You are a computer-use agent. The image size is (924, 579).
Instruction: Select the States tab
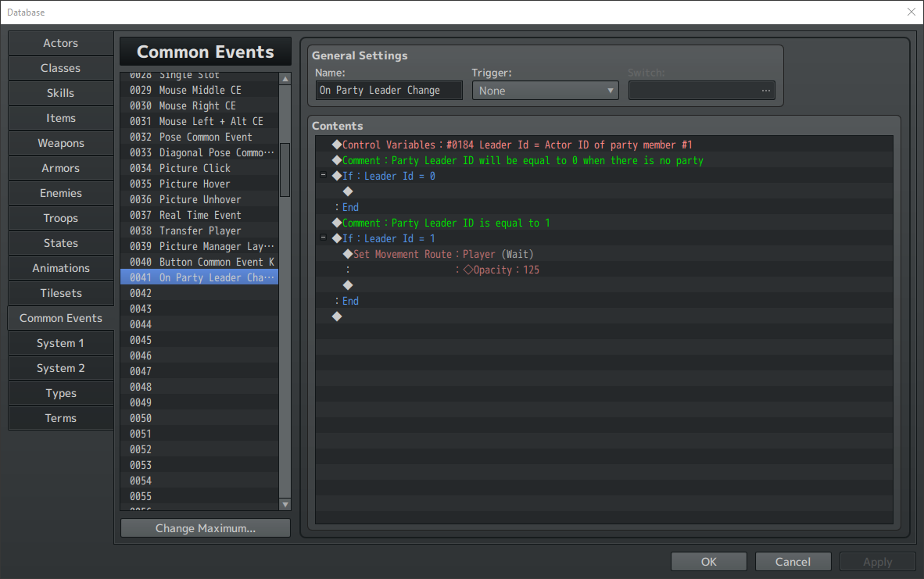(x=61, y=243)
